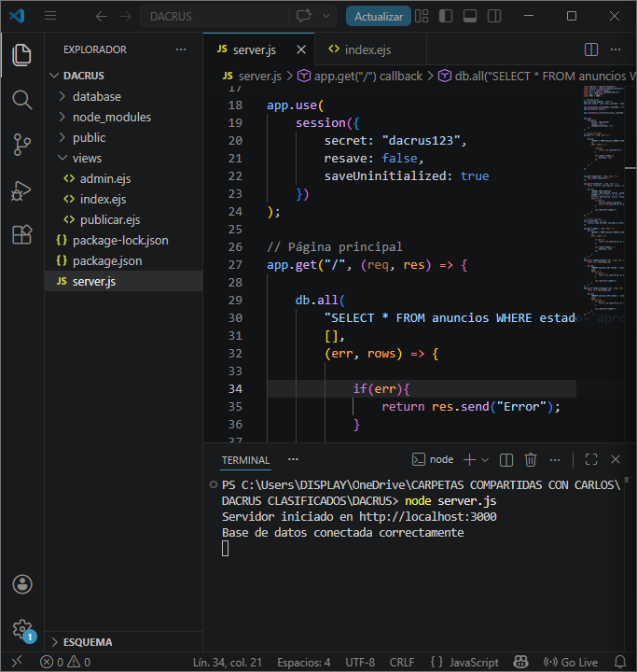Delete terminal with the trash icon
Screen dimensions: 637x672
[531, 460]
